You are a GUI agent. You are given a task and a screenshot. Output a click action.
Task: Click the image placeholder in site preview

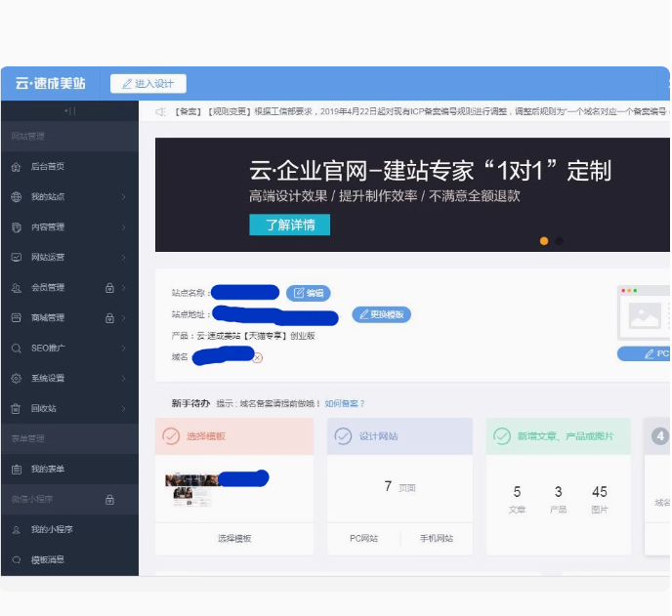645,315
